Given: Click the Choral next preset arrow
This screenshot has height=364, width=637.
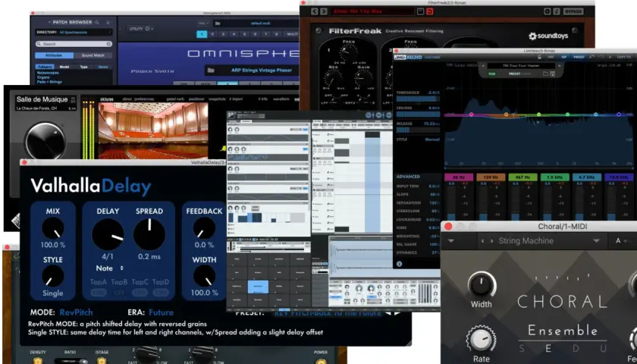Looking at the screenshot, I should (x=491, y=241).
